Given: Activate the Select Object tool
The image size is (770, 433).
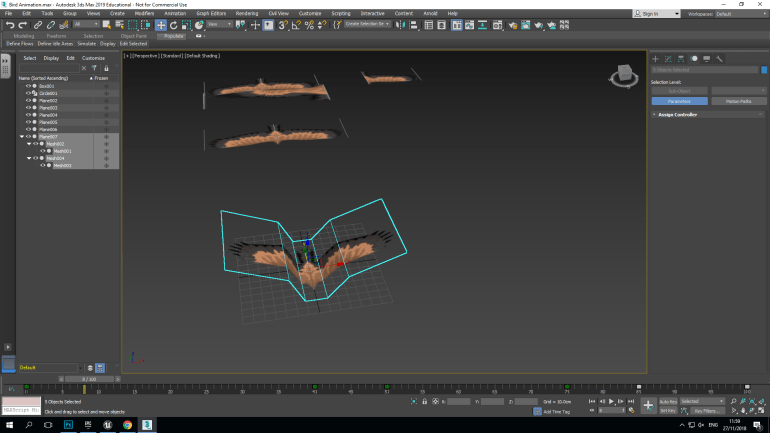Looking at the screenshot, I should tap(107, 25).
